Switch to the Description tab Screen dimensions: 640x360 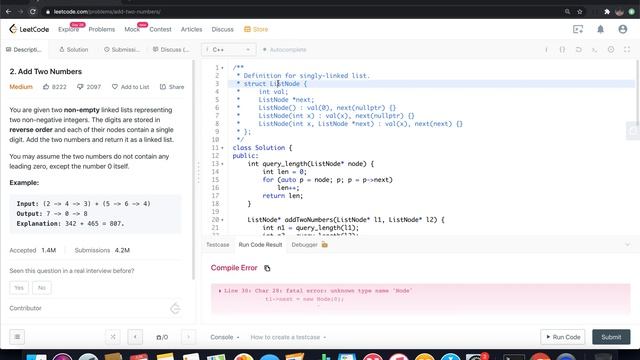(x=24, y=49)
